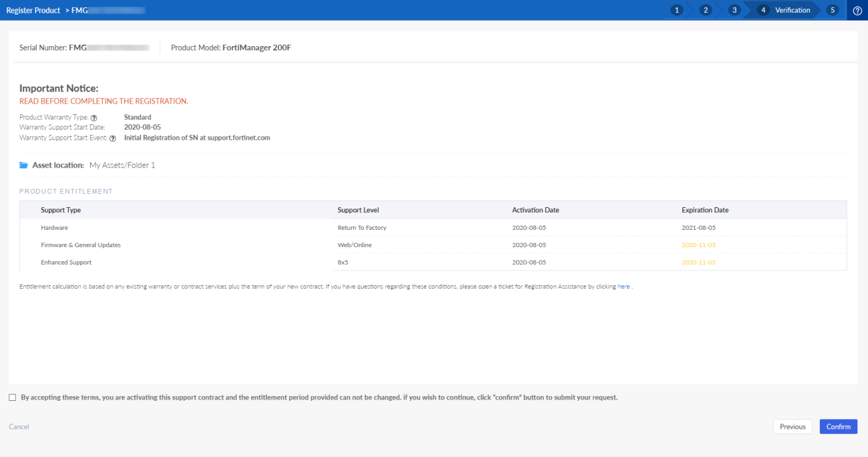Click the Cancel link at bottom left
868x457 pixels.
click(x=19, y=426)
